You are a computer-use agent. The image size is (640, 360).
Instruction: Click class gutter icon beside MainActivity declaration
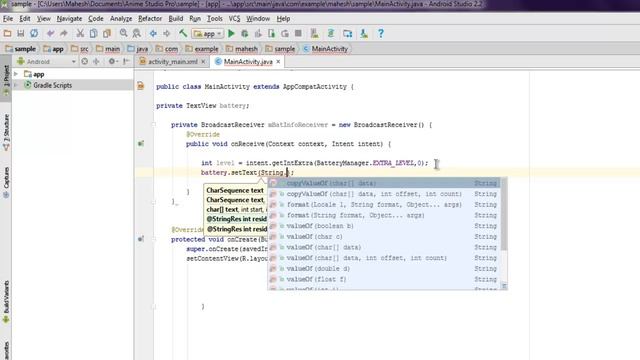[x=141, y=86]
